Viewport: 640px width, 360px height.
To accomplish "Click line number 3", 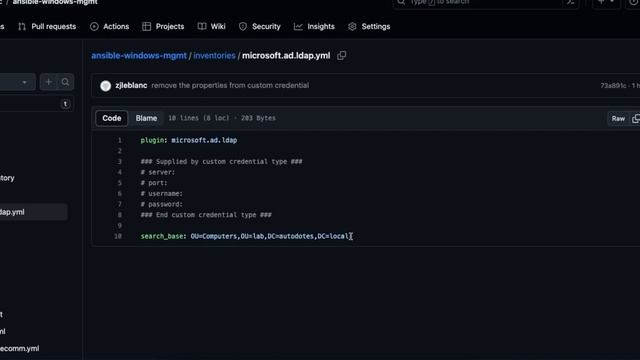I will coord(120,161).
